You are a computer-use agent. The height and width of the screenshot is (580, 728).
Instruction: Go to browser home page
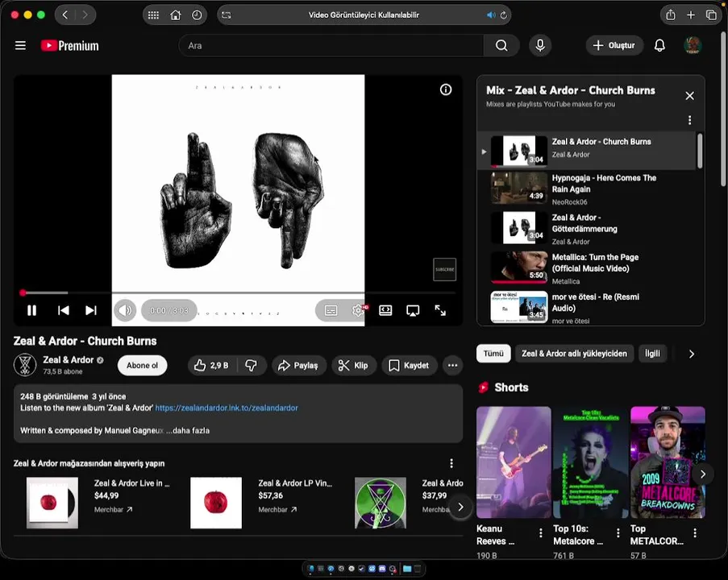(176, 14)
